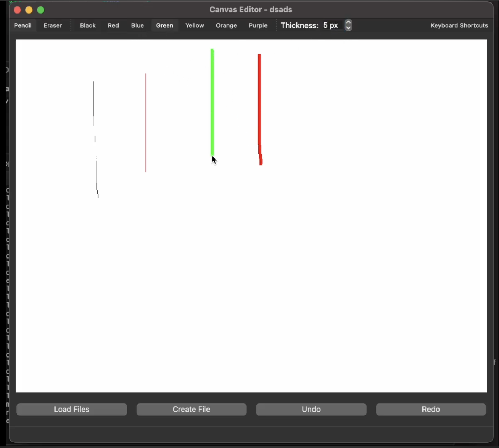The width and height of the screenshot is (499, 448).
Task: Click the thick red line on canvas
Action: [x=259, y=100]
